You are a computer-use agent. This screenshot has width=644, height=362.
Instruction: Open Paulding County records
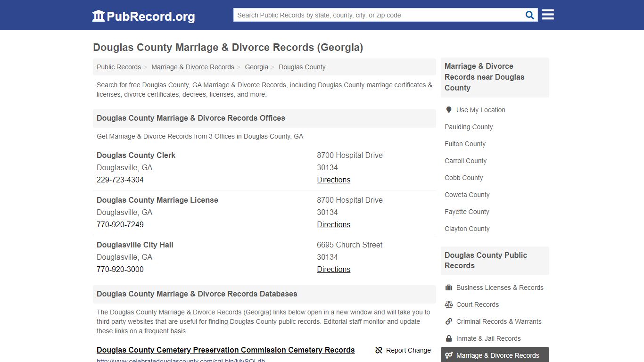coord(469,127)
